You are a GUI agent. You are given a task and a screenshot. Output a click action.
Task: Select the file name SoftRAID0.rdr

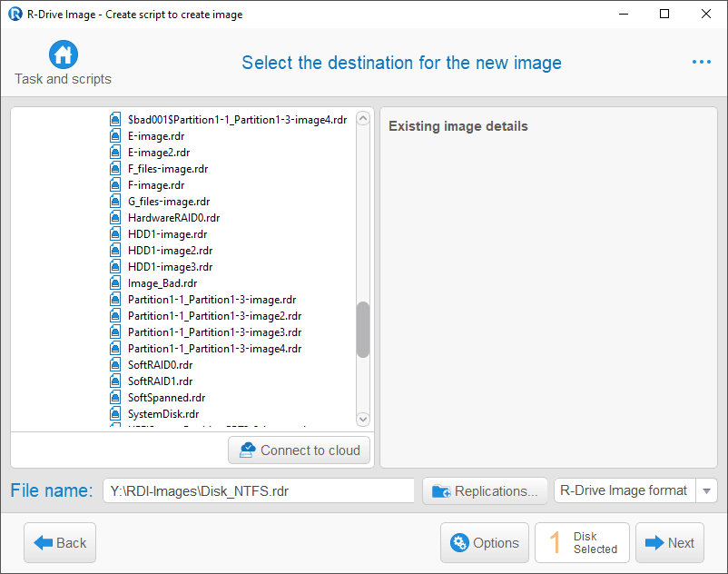[x=160, y=364]
